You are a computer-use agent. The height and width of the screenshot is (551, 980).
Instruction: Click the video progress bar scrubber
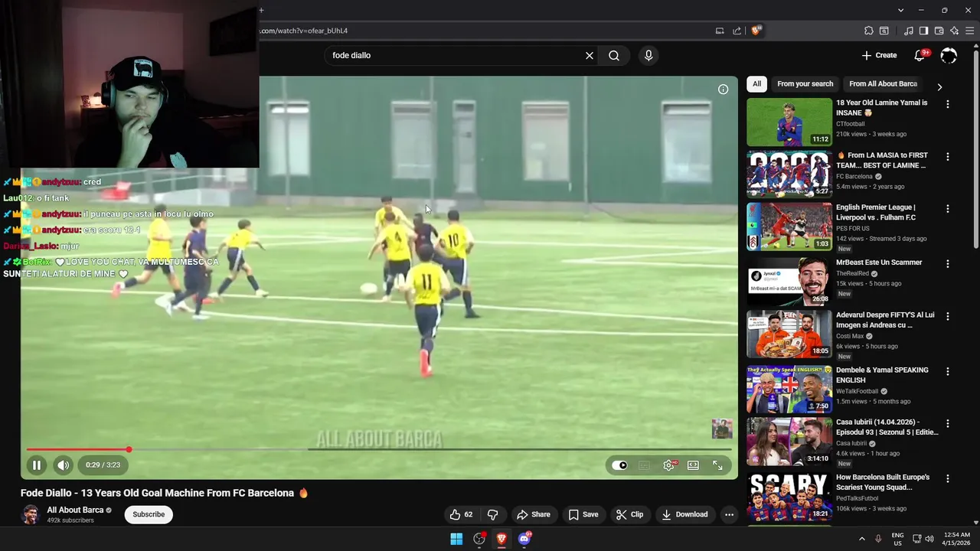[129, 449]
